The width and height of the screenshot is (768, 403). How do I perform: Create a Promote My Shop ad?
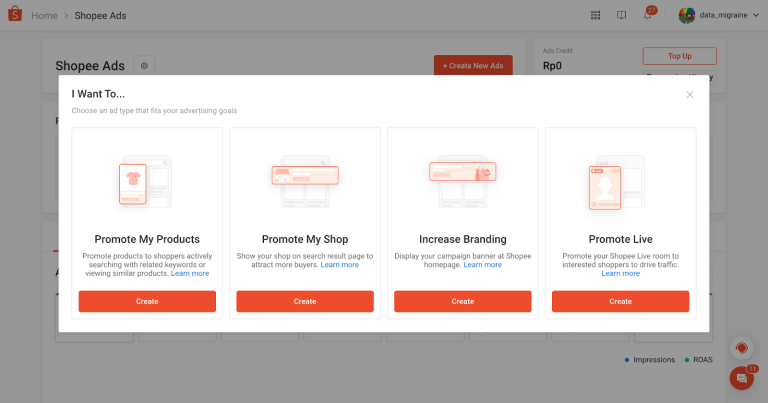[x=305, y=301]
